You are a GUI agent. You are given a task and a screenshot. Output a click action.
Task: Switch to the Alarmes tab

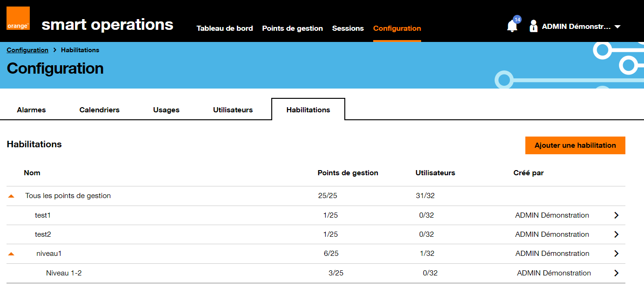(31, 110)
